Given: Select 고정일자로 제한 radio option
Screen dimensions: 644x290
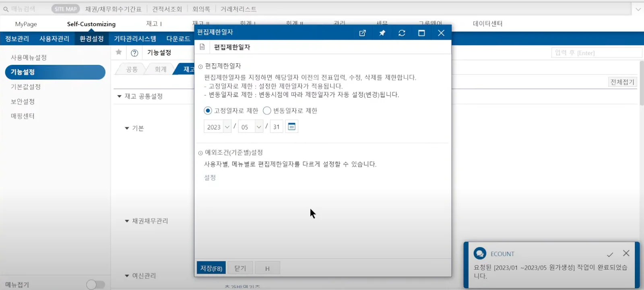Looking at the screenshot, I should [208, 110].
